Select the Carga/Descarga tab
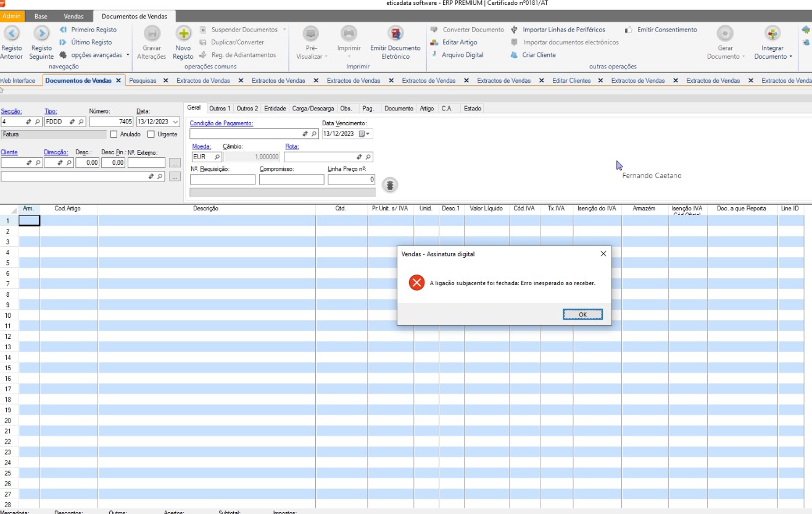The height and width of the screenshot is (514, 812). [313, 109]
